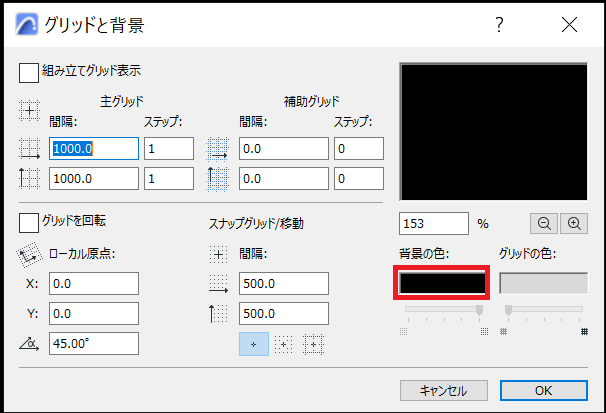Click main grid vertical step field
Image resolution: width=606 pixels, height=413 pixels.
point(169,178)
